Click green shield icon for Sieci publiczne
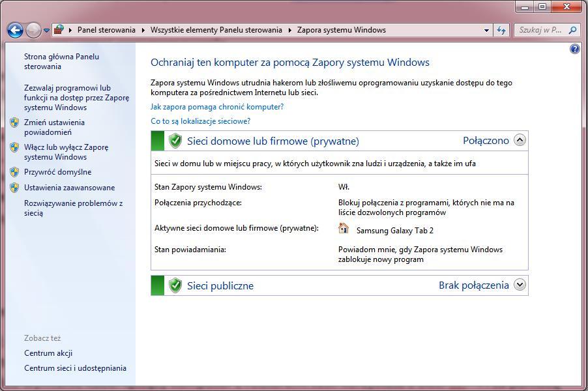 click(175, 285)
